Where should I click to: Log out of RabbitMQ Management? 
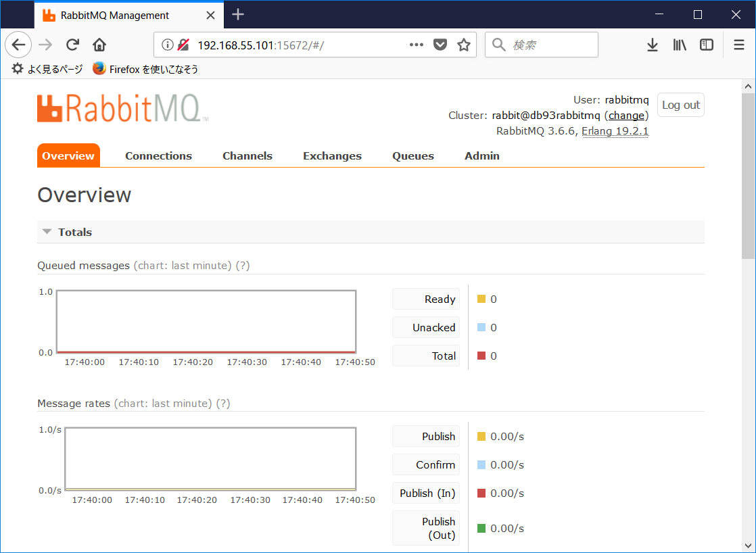pyautogui.click(x=680, y=105)
